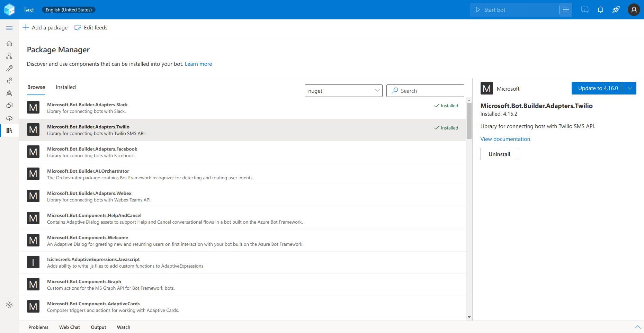
Task: Click the package Search field
Action: [425, 91]
